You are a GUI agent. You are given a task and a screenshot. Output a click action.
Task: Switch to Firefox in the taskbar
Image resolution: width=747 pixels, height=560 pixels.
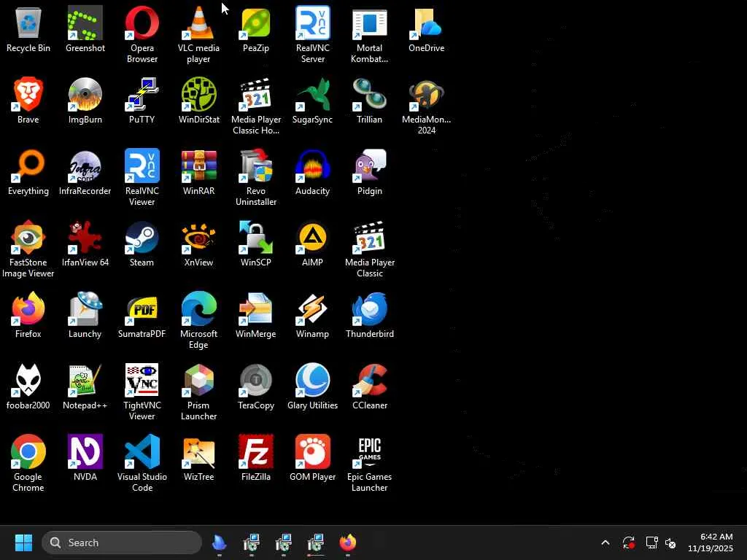click(x=348, y=542)
